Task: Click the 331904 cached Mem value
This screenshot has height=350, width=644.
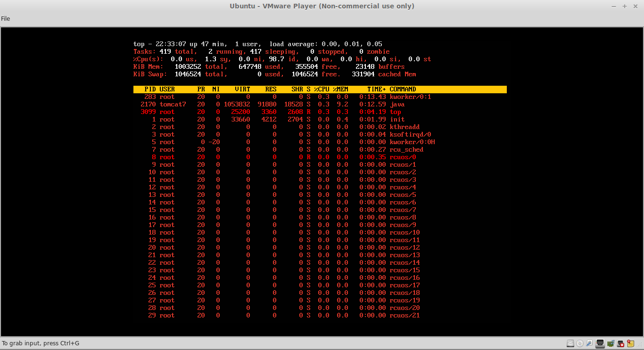Action: click(x=363, y=74)
